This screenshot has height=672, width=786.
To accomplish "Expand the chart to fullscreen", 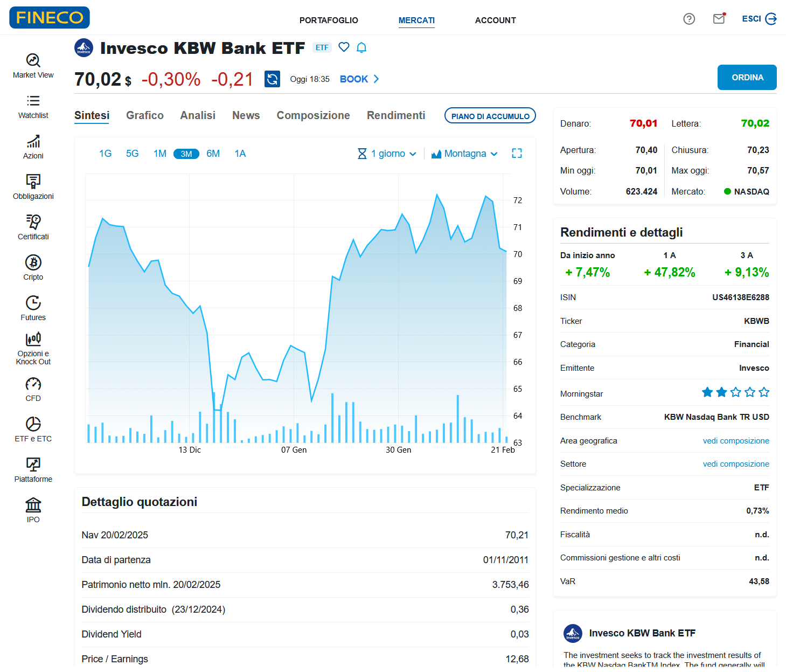I will coord(517,154).
